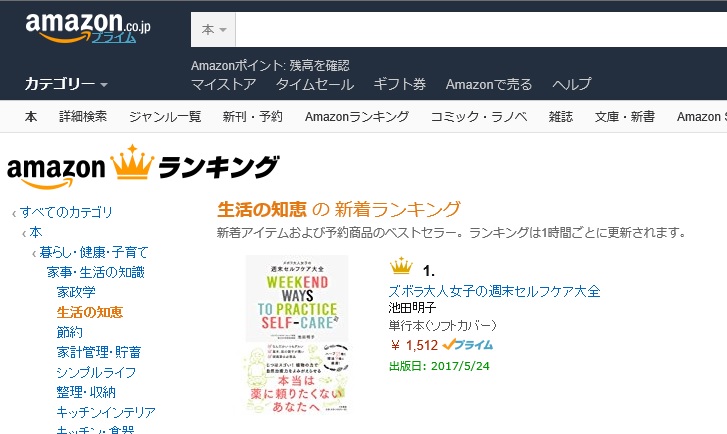
Task: Navigate up to 暮らし・健康・子育て category
Action: tap(94, 252)
